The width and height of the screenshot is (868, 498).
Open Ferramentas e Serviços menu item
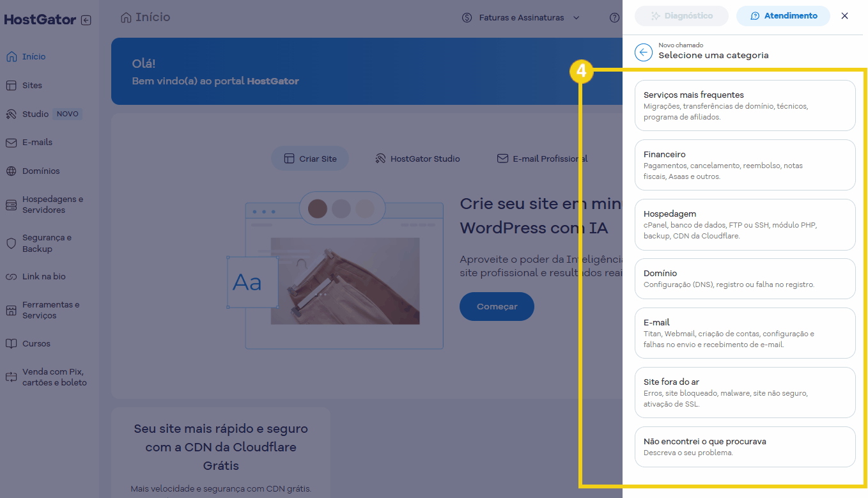tap(48, 310)
